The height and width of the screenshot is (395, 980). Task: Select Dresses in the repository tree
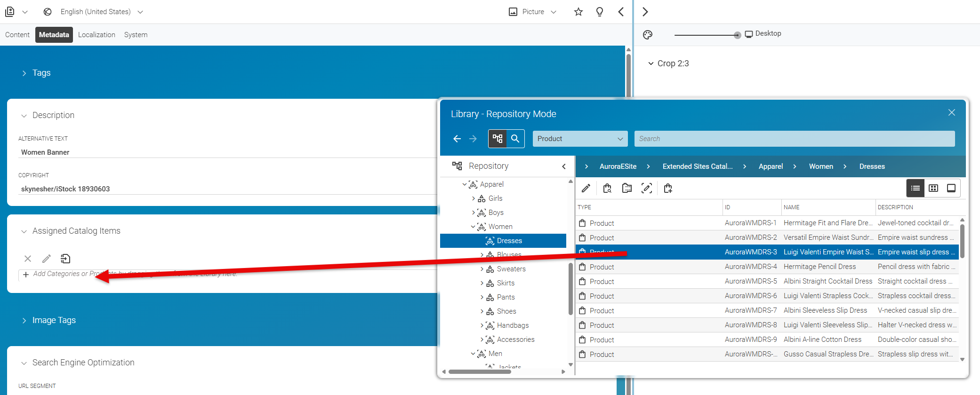click(x=503, y=241)
